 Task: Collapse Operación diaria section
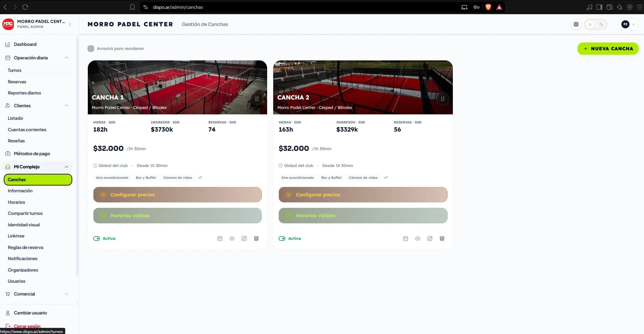[67, 58]
